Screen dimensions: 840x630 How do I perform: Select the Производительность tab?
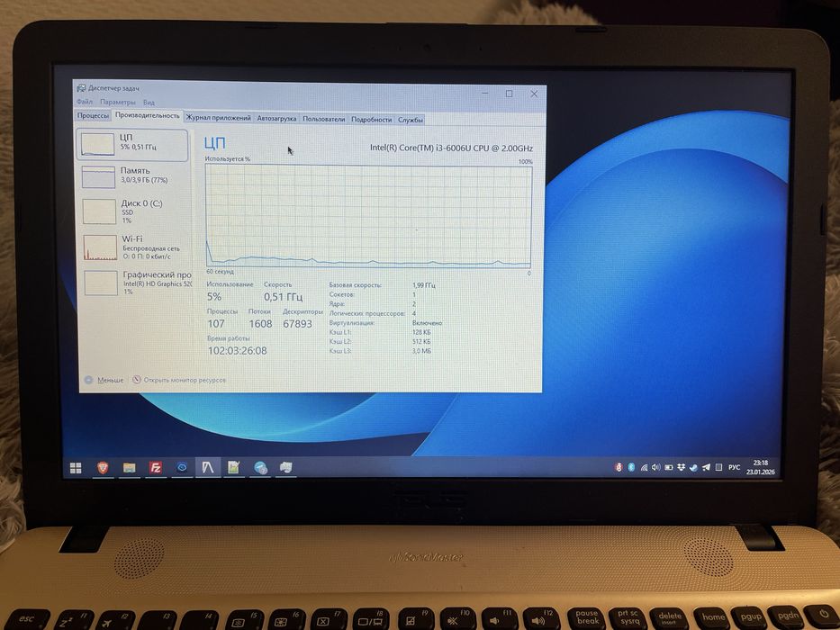click(x=148, y=115)
